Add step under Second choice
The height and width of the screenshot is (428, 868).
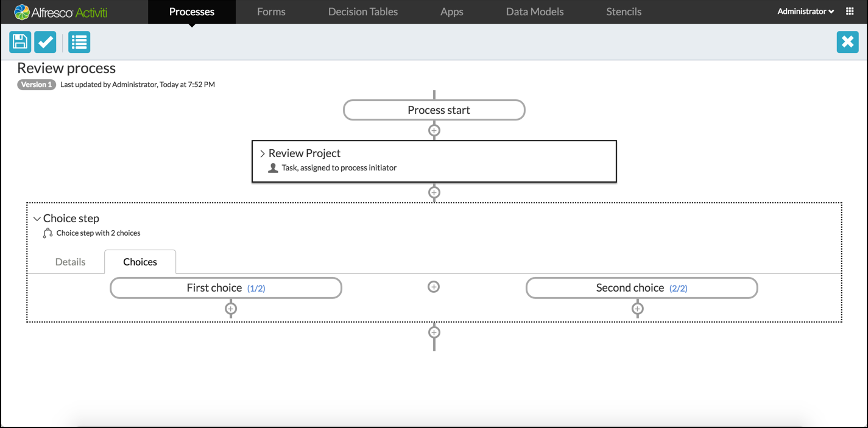click(638, 309)
